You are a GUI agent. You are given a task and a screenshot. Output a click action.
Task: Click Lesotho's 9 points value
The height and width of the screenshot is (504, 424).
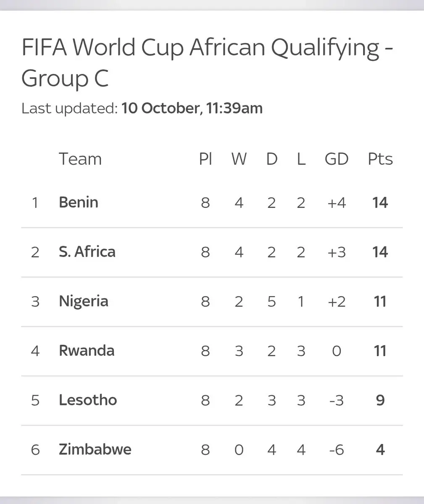[380, 400]
